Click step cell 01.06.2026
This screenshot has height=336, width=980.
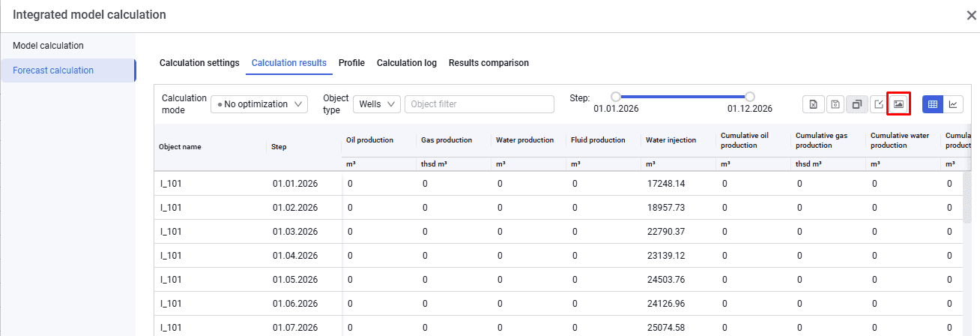tap(295, 303)
